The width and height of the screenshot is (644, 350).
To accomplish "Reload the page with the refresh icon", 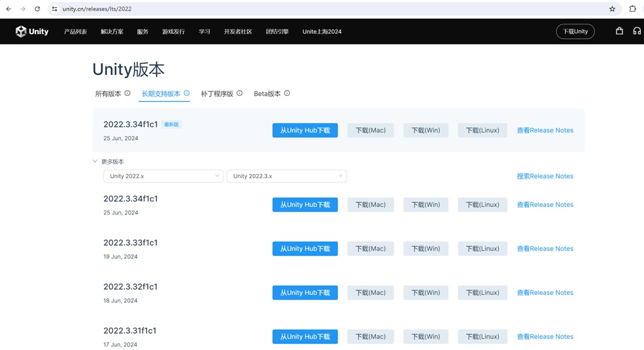I will [x=37, y=9].
